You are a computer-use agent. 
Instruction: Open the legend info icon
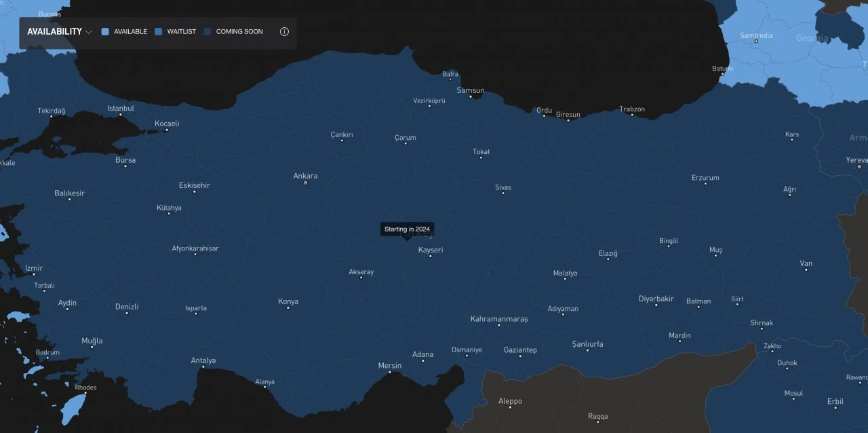284,32
